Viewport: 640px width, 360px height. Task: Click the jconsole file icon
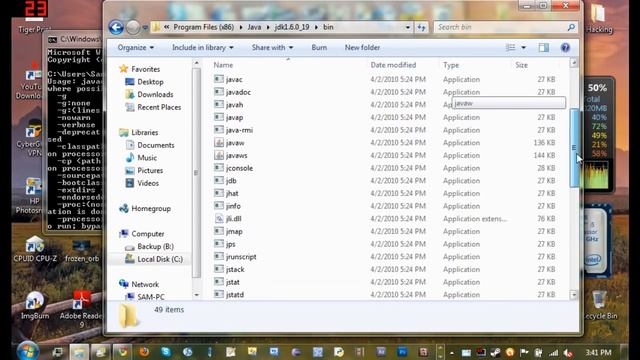(x=219, y=168)
